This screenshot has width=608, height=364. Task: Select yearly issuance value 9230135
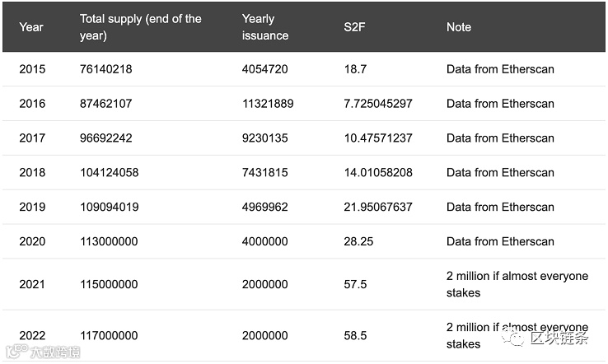(x=265, y=138)
